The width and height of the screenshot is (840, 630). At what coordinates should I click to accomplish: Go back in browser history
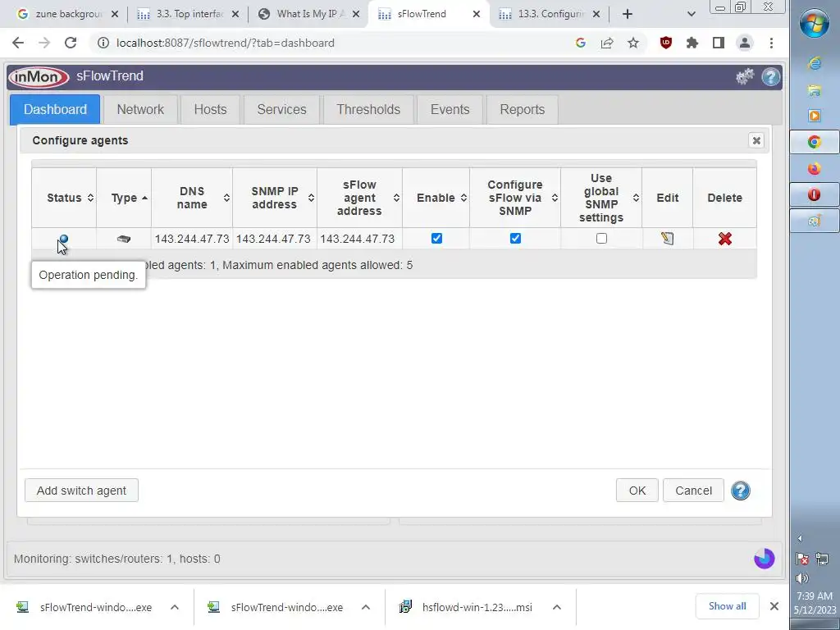pos(18,43)
